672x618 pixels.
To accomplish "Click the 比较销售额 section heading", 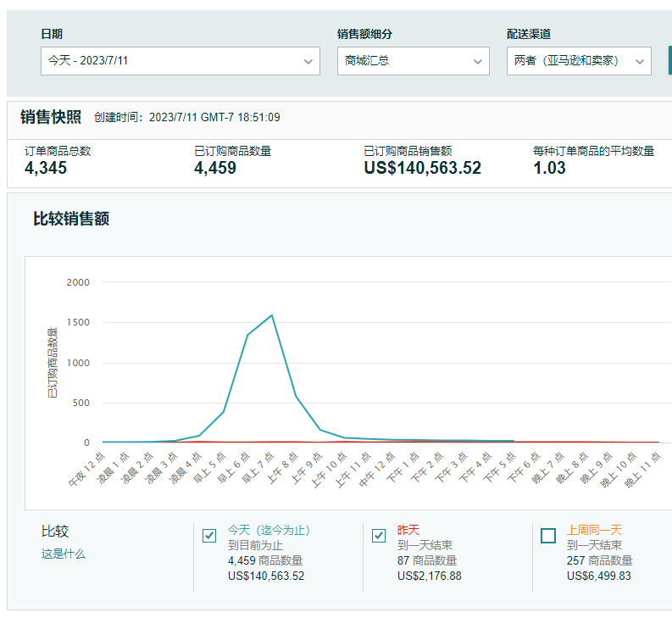I will (71, 219).
